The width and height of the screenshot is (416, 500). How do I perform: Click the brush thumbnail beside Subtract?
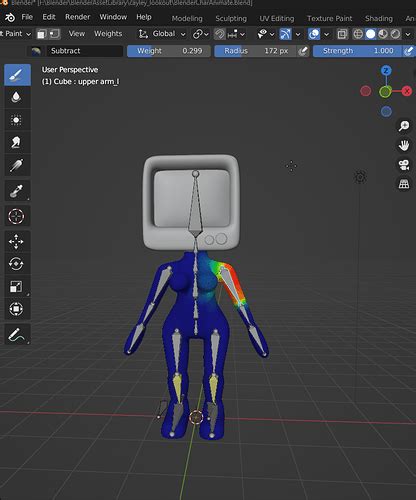tap(36, 51)
